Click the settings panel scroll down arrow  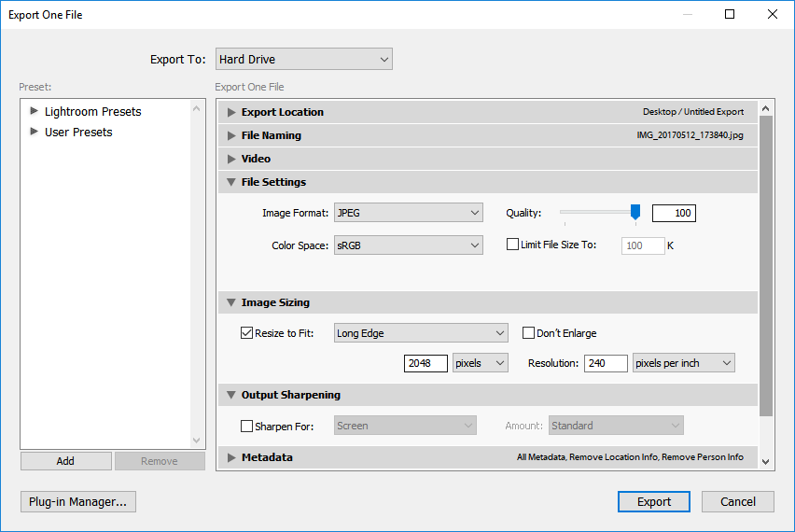pyautogui.click(x=765, y=462)
